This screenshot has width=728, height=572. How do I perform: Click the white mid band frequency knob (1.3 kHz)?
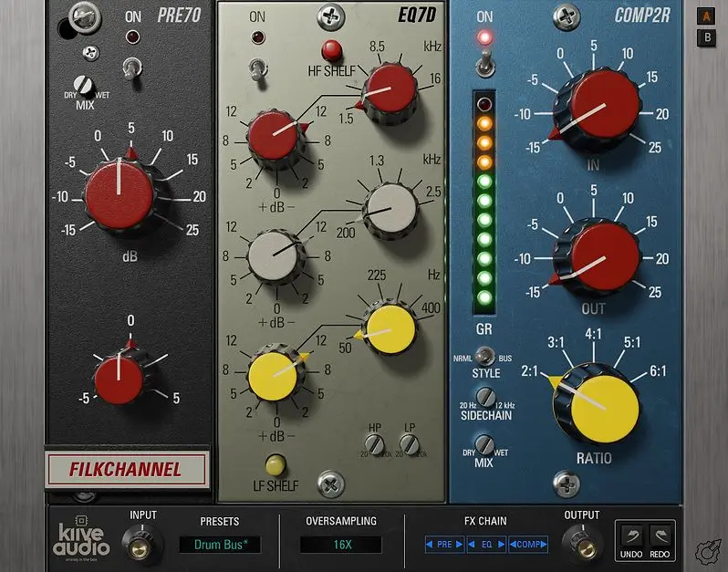tap(390, 210)
